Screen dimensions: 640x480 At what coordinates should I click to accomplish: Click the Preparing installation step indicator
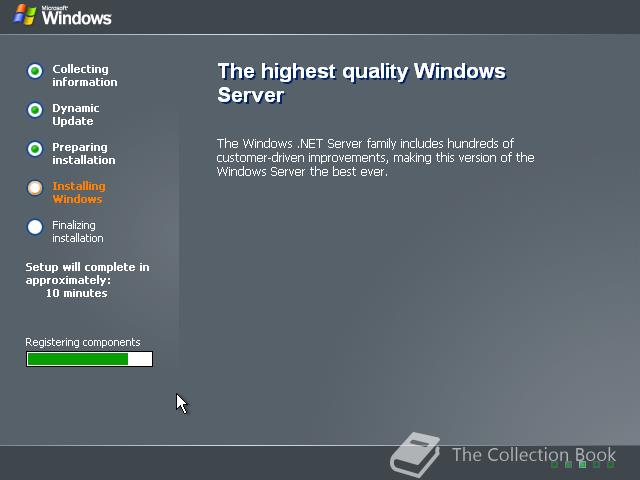35,149
